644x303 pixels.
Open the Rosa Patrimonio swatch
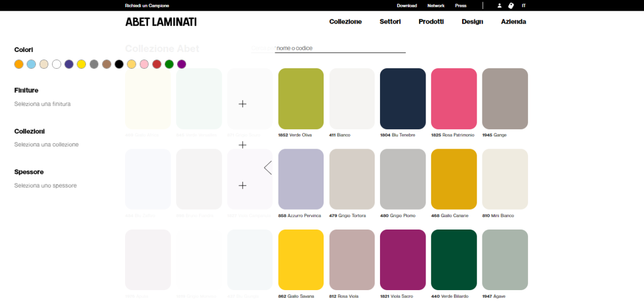[453, 99]
